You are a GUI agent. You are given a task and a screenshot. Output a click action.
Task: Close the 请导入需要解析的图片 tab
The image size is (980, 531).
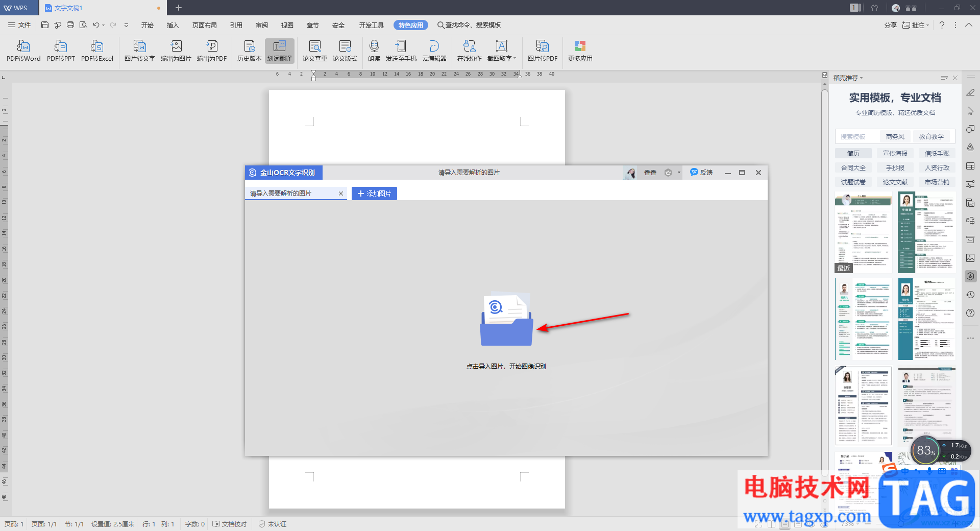341,194
